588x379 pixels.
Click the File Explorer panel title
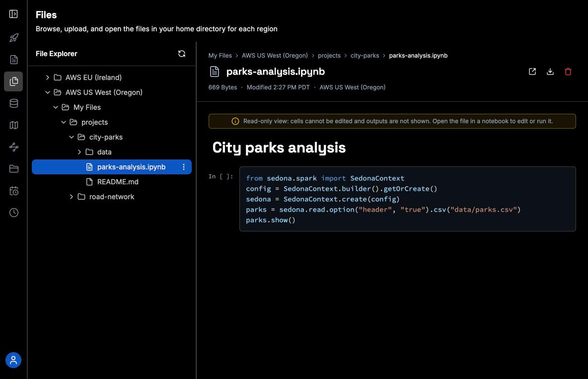(57, 54)
